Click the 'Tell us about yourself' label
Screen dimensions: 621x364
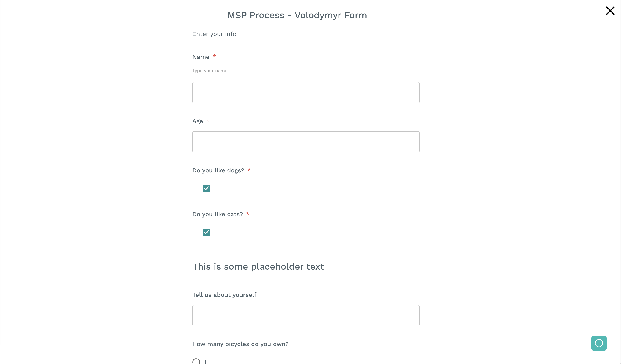tap(224, 295)
